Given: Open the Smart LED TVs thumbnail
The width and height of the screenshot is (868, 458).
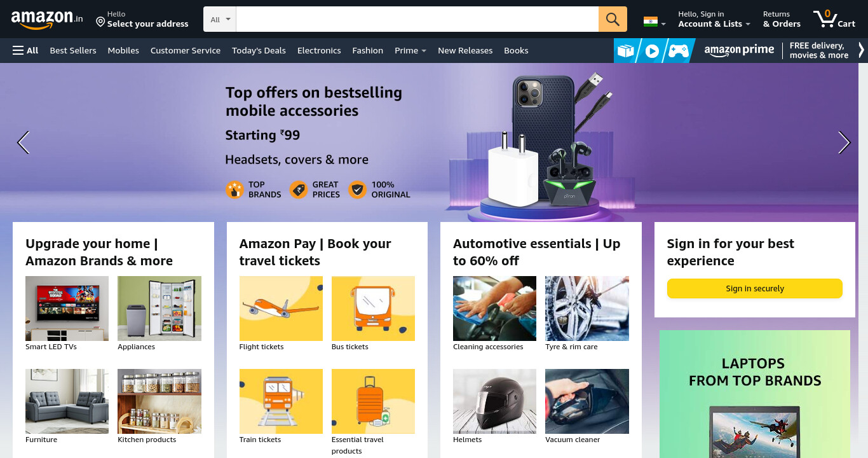Looking at the screenshot, I should click(67, 309).
